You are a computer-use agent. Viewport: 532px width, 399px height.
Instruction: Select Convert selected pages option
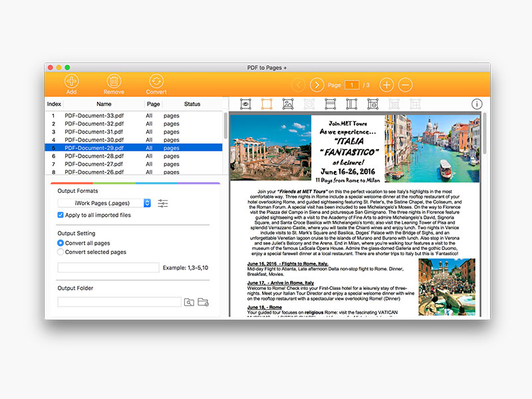61,252
